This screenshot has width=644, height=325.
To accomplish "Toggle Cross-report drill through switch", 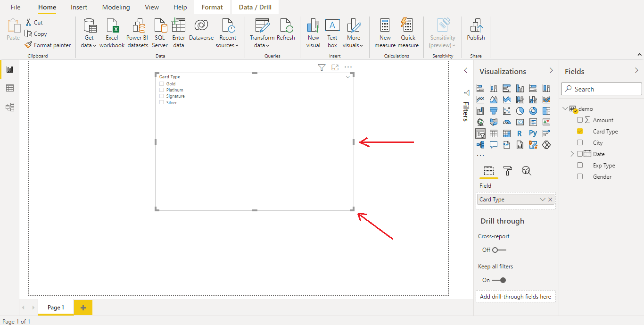I will 499,250.
